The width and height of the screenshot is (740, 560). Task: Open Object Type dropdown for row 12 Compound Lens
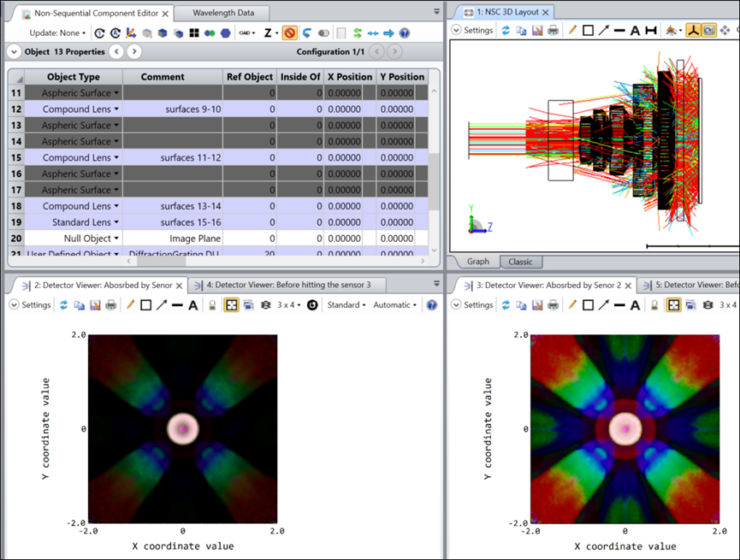(116, 109)
